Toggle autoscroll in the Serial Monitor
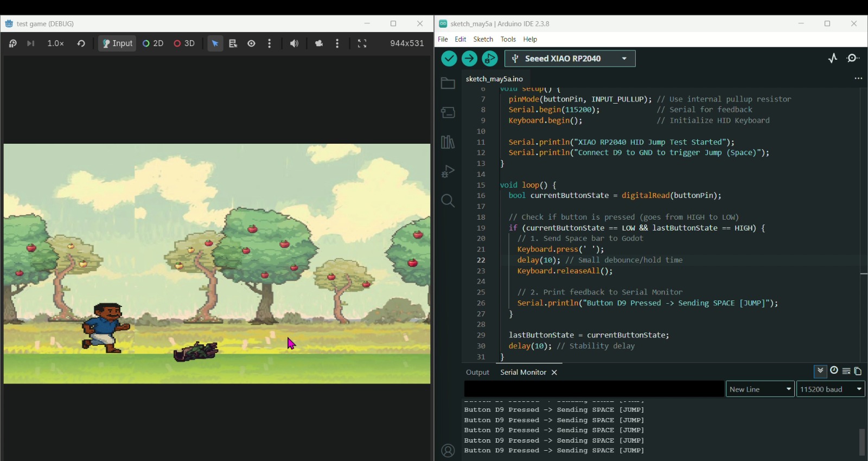Viewport: 868px width, 461px height. pyautogui.click(x=820, y=371)
